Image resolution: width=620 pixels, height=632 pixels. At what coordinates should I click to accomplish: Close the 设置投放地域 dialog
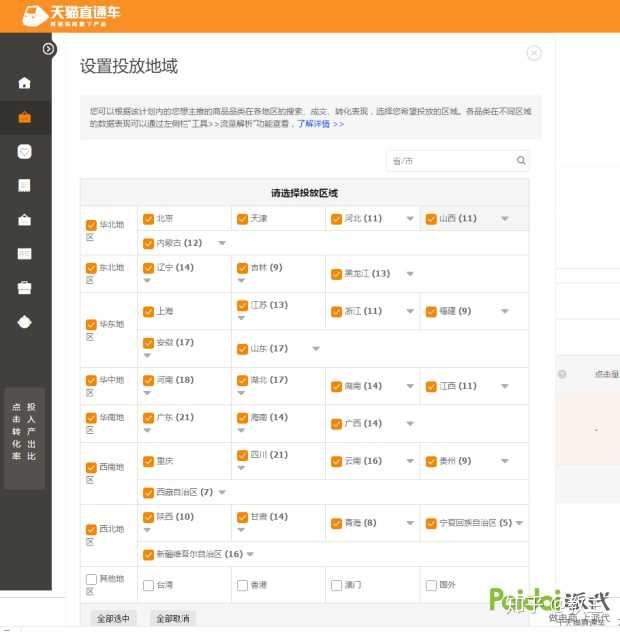click(534, 53)
